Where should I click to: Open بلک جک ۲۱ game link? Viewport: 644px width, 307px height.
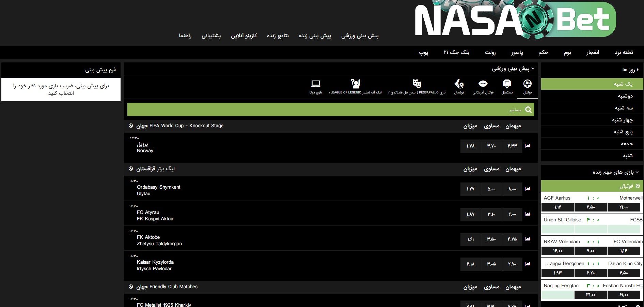(456, 52)
